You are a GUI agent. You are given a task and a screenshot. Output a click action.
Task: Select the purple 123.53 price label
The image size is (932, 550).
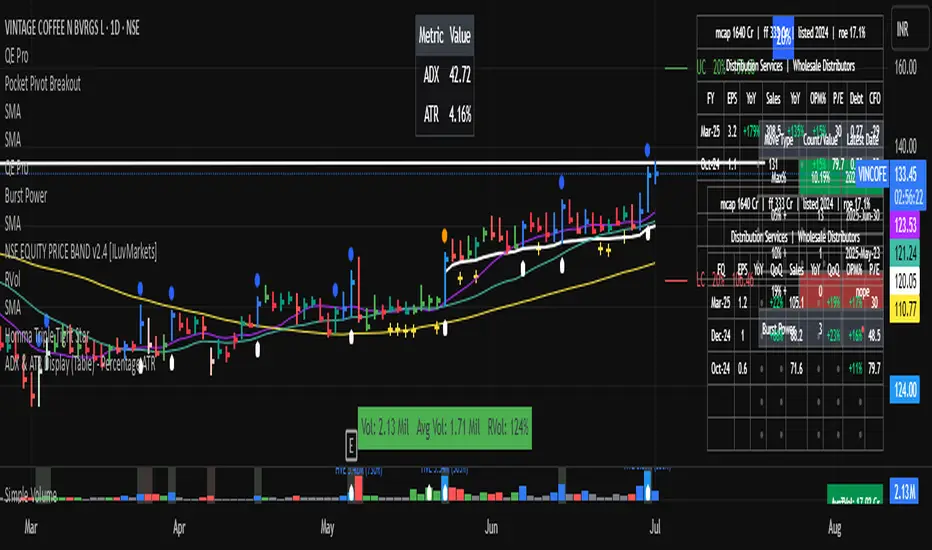905,225
